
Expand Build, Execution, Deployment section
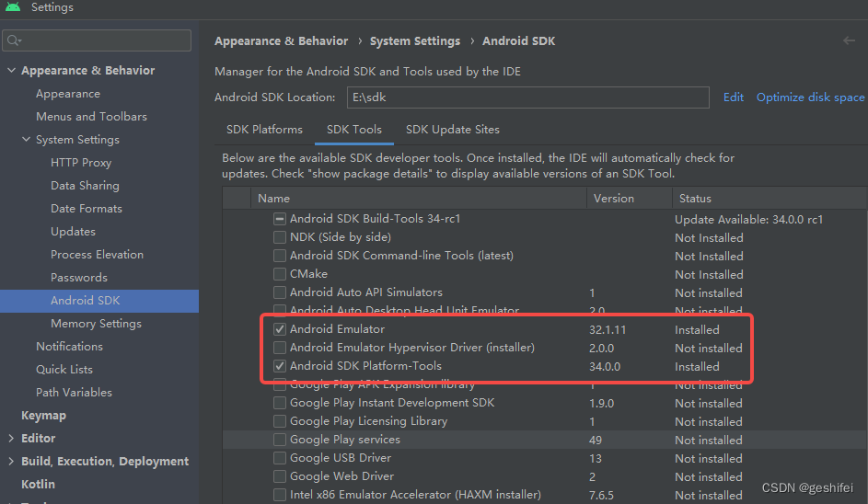point(11,461)
